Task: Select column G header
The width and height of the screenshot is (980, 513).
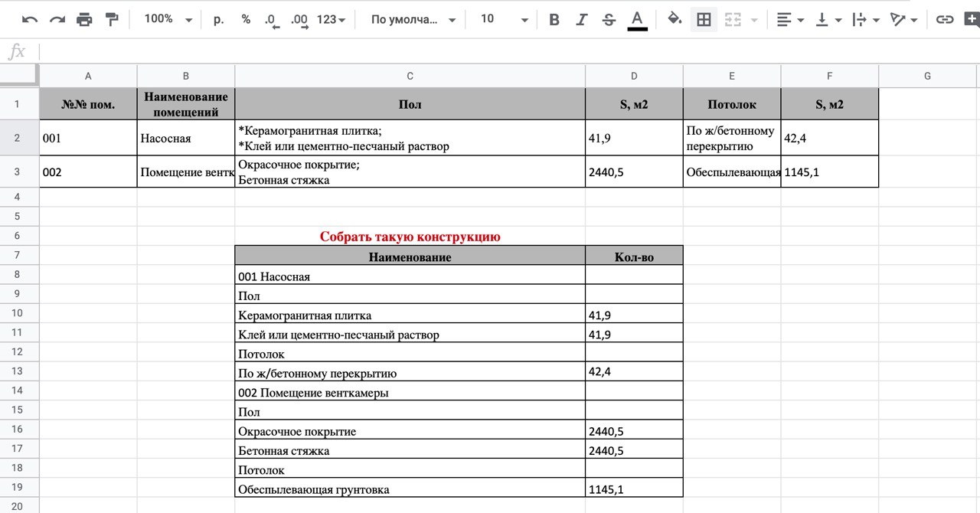Action: coord(928,76)
